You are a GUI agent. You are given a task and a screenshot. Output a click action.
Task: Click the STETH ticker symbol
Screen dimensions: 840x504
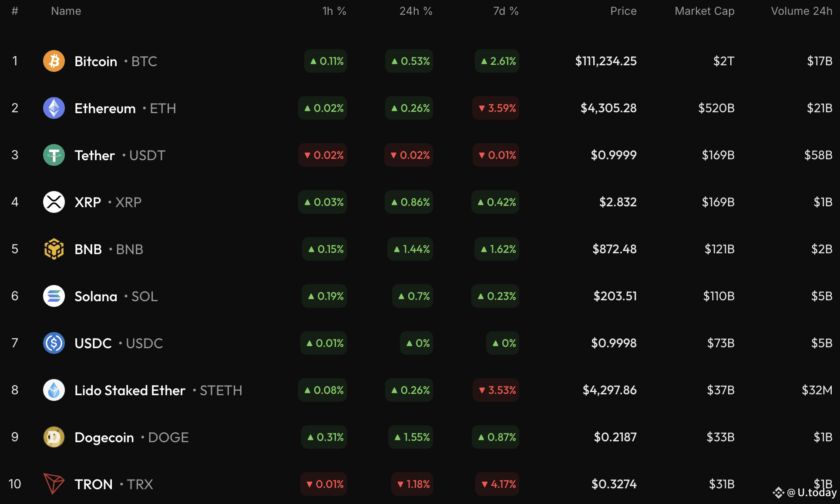click(221, 390)
